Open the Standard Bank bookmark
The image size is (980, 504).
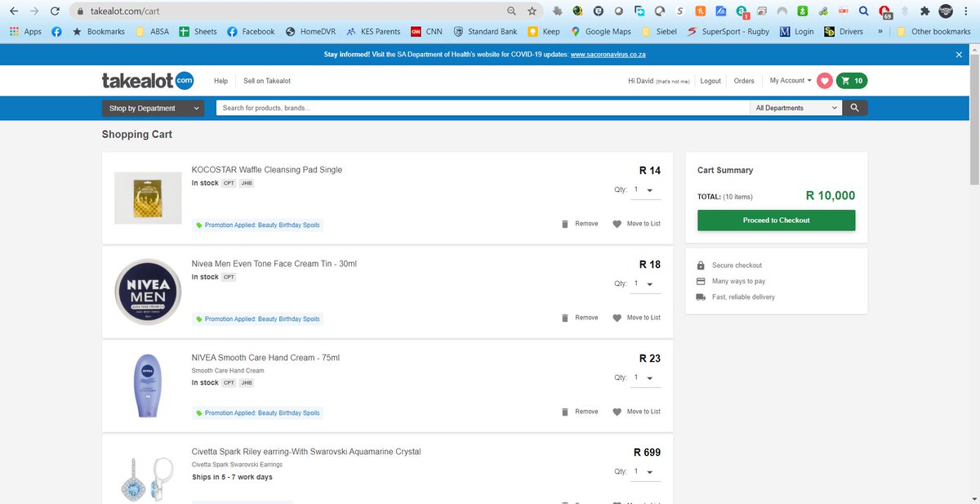(x=485, y=32)
